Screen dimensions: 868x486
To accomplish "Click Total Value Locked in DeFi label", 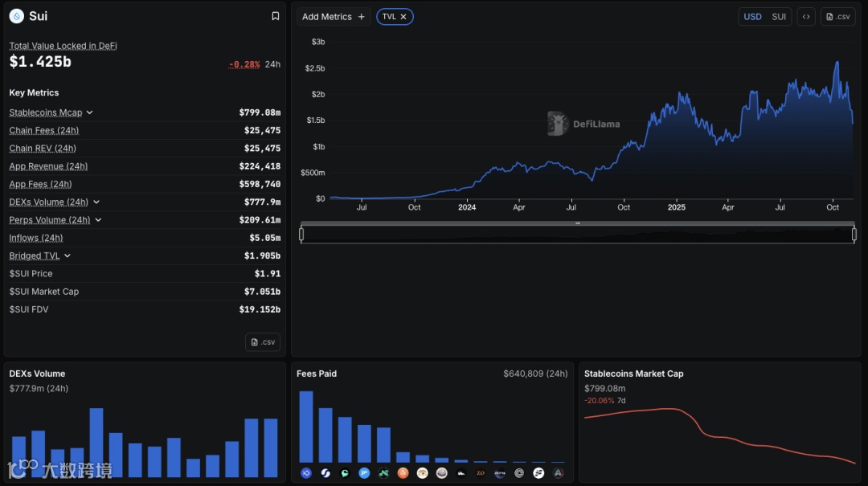I will 63,46.
